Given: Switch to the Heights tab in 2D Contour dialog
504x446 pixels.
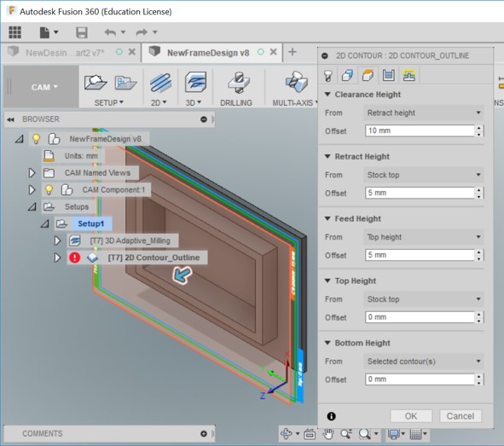Looking at the screenshot, I should 368,76.
